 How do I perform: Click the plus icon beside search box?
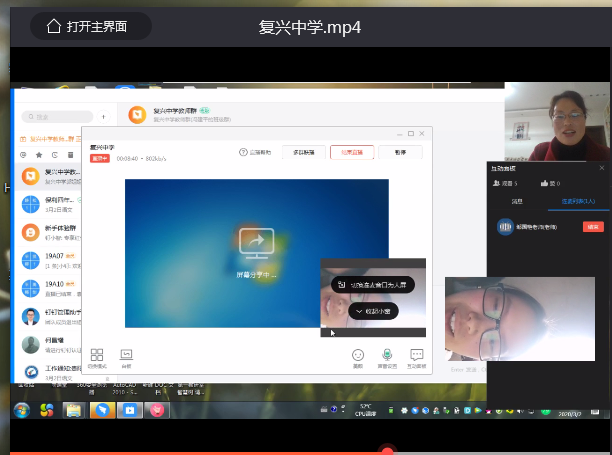[x=105, y=117]
